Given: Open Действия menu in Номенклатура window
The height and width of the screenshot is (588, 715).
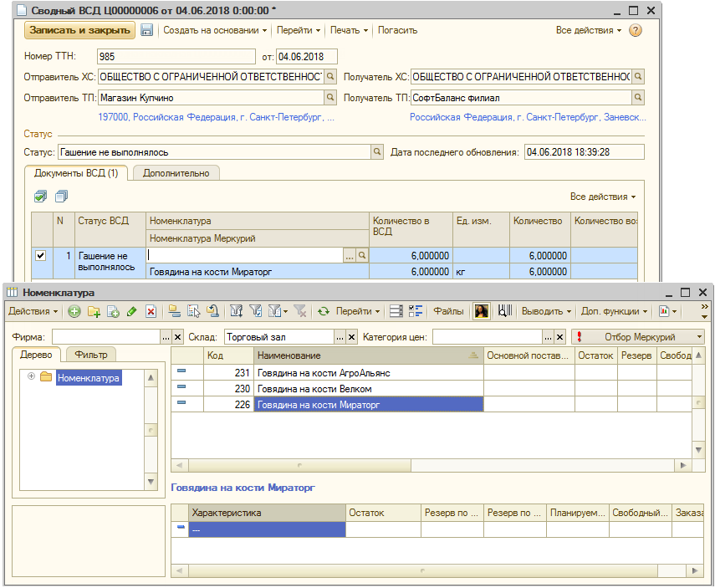Looking at the screenshot, I should [33, 311].
